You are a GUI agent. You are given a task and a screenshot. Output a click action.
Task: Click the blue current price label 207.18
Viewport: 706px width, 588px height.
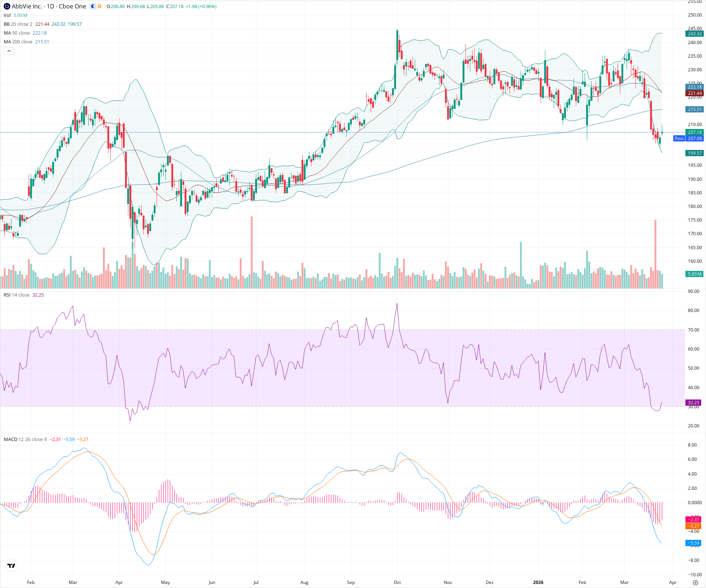(695, 132)
